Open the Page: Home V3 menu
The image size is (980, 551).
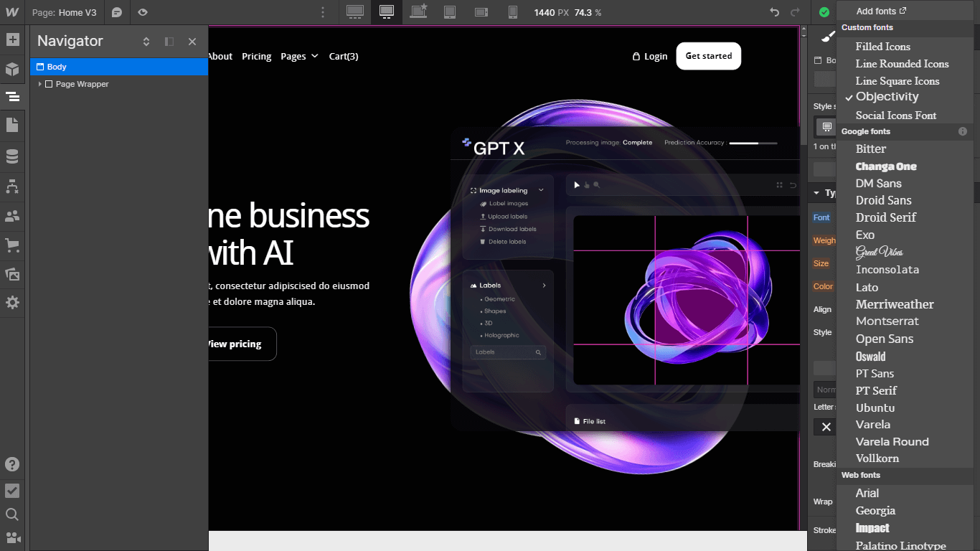point(65,12)
